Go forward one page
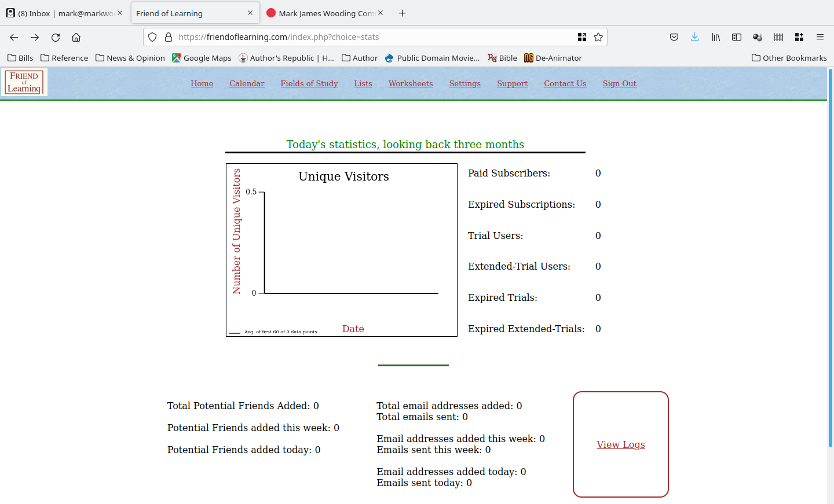 35,37
